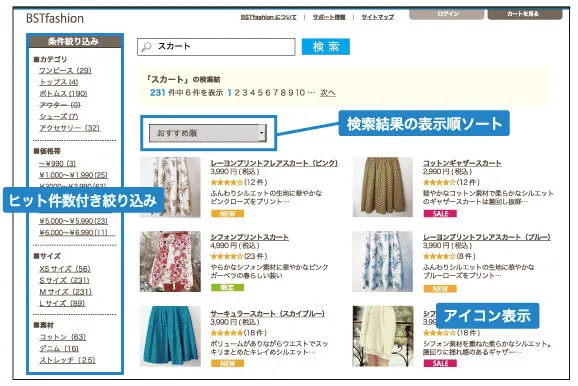Open the おすすめ順 sort dropdown
This screenshot has height=386, width=578.
point(208,133)
